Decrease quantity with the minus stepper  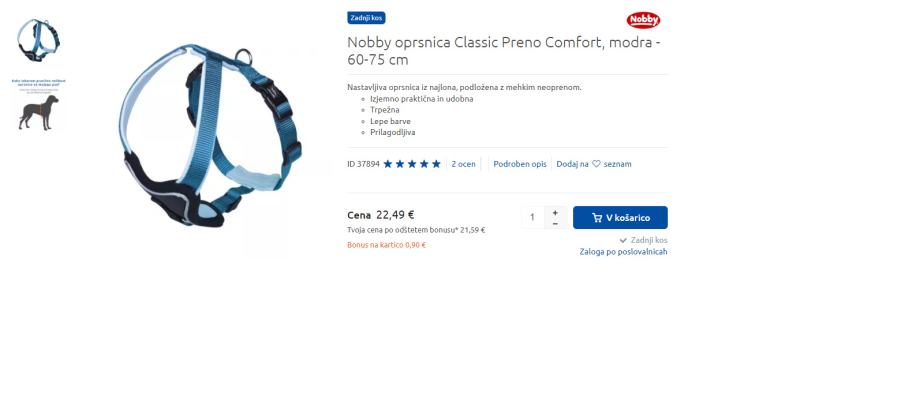pyautogui.click(x=555, y=224)
